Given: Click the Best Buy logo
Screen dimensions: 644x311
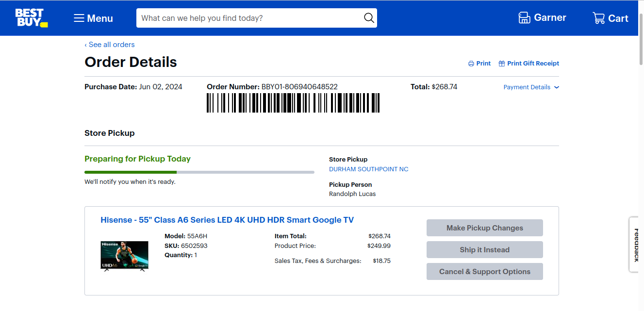Looking at the screenshot, I should [32, 18].
